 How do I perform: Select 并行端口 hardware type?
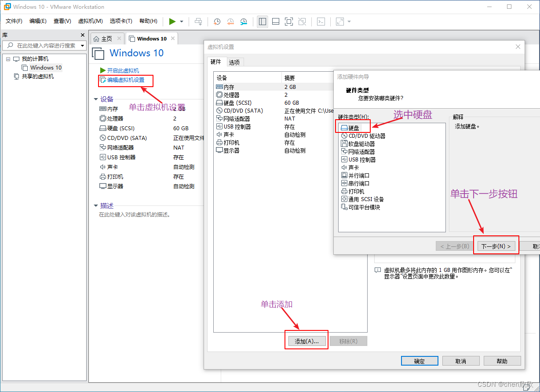355,176
